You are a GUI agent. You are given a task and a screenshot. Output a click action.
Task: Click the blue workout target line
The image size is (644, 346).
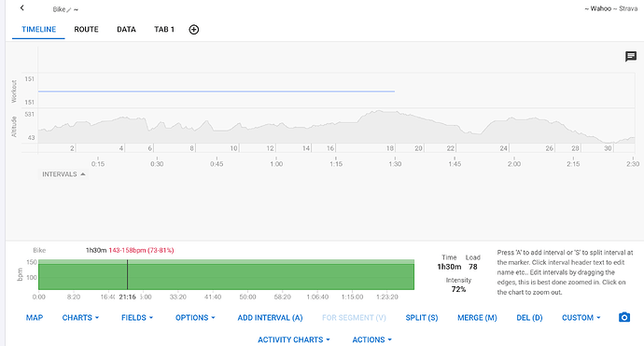click(217, 91)
